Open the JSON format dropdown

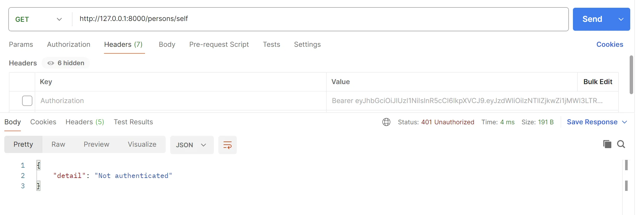click(192, 145)
